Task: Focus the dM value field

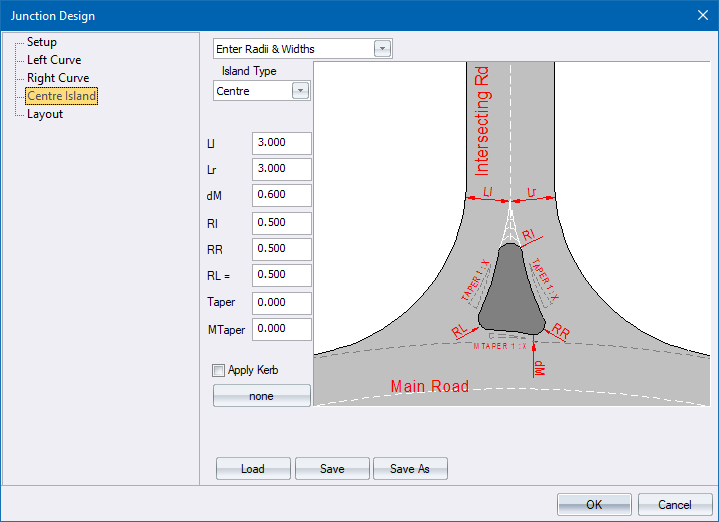Action: pos(281,195)
